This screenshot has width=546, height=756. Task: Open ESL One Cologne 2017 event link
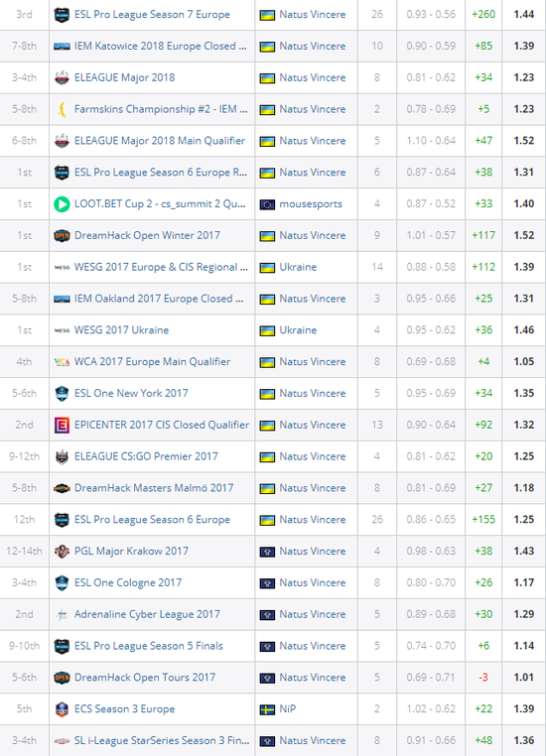[128, 582]
